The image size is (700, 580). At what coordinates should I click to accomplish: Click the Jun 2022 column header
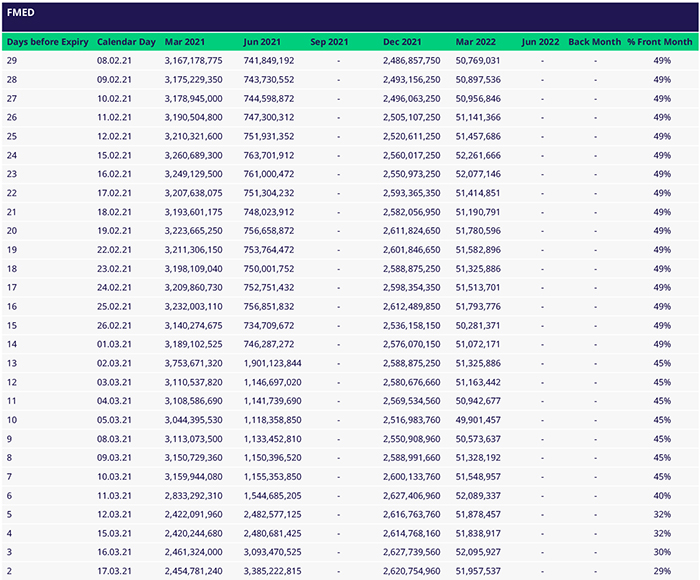[540, 43]
